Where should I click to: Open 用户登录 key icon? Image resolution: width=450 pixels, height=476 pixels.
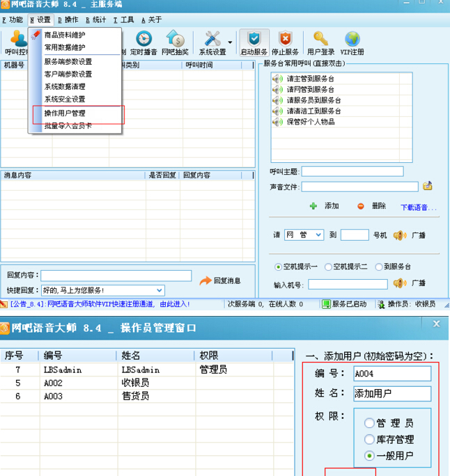[x=320, y=38]
